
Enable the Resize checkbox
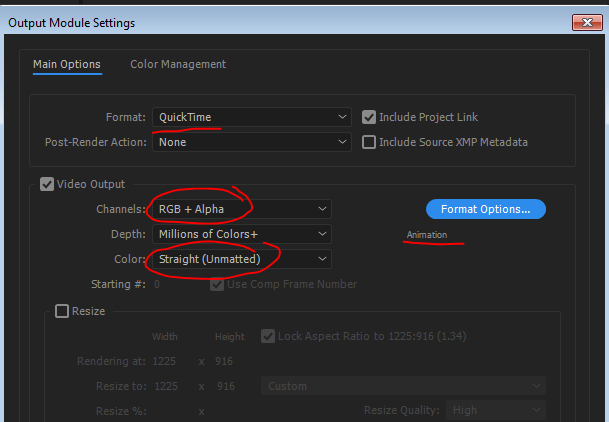pos(62,311)
